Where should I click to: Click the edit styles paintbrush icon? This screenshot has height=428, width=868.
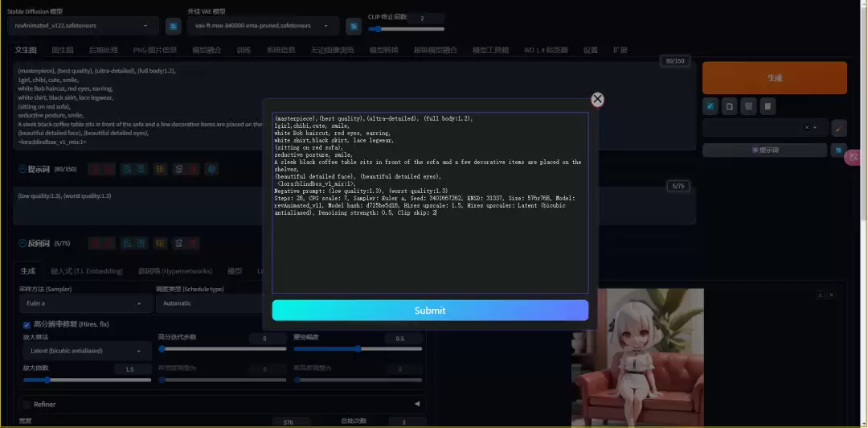(x=838, y=128)
